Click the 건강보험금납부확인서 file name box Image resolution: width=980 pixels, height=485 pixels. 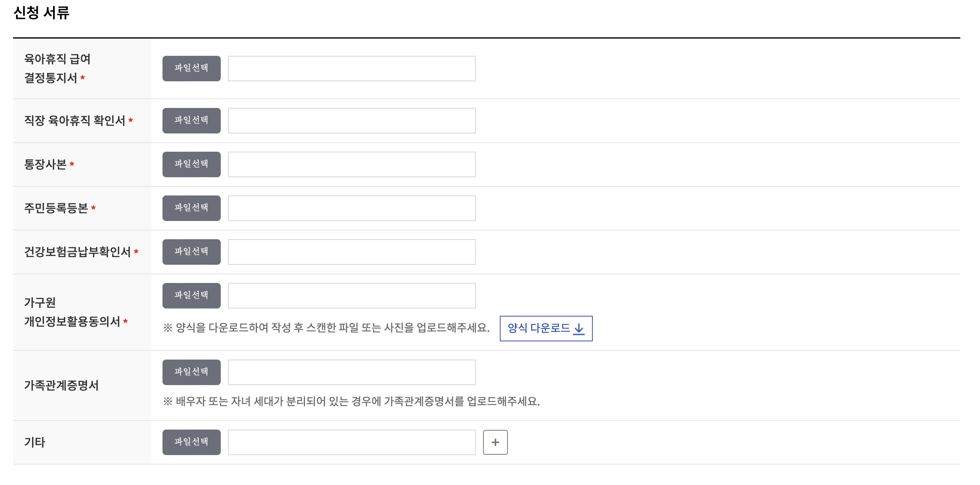click(352, 252)
